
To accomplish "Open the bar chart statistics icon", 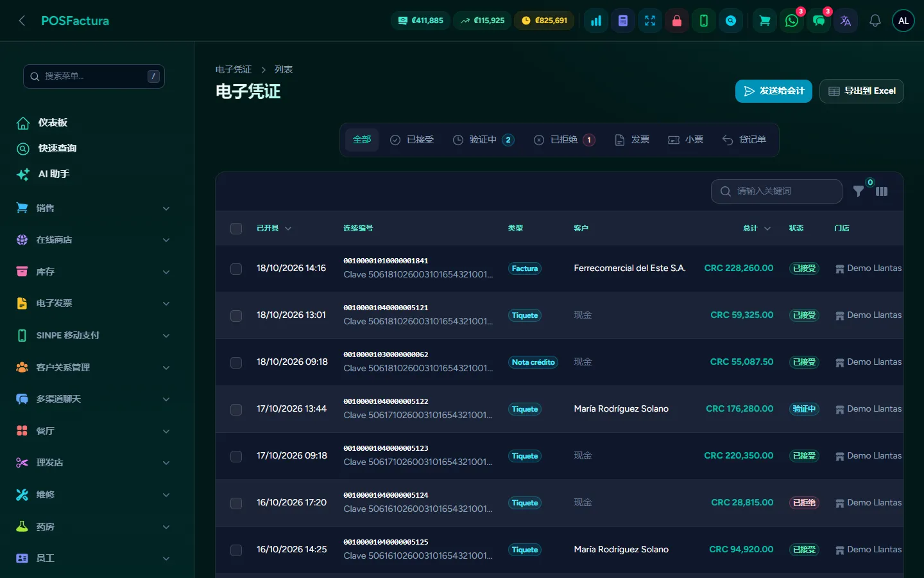I will pos(596,21).
